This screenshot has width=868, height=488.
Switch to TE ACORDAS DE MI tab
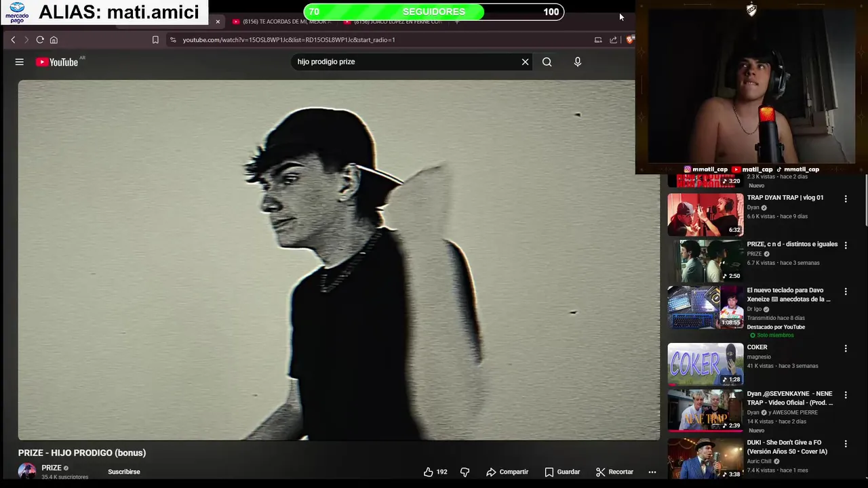click(281, 22)
